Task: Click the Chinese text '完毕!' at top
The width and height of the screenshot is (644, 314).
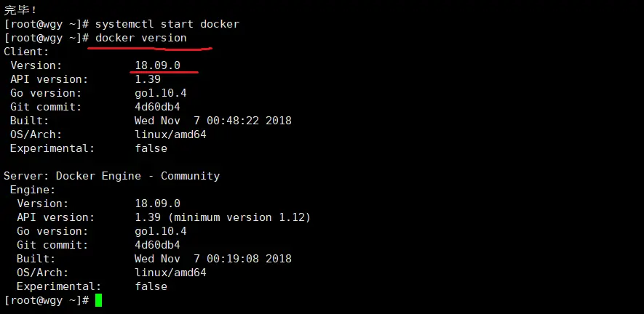Action: pyautogui.click(x=19, y=9)
